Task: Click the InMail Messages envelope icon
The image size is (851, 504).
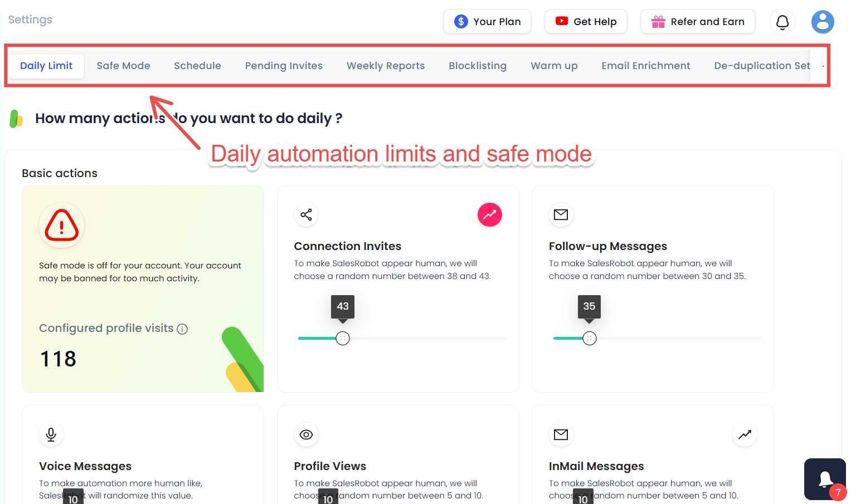Action: 561,434
